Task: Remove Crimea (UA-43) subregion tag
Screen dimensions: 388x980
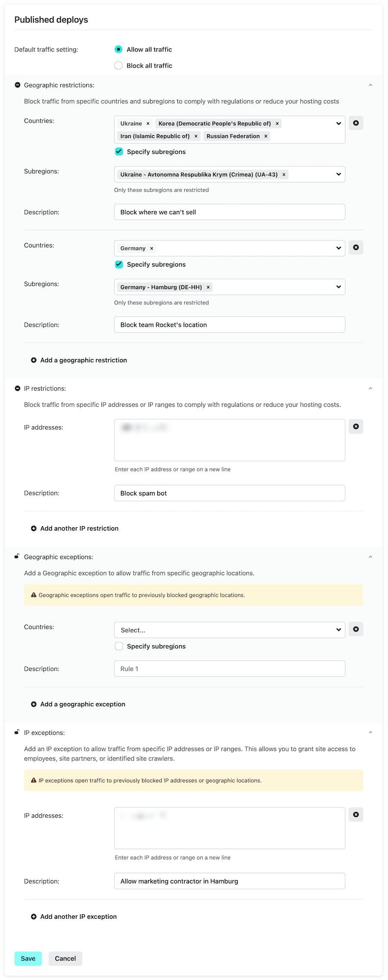Action: (284, 174)
